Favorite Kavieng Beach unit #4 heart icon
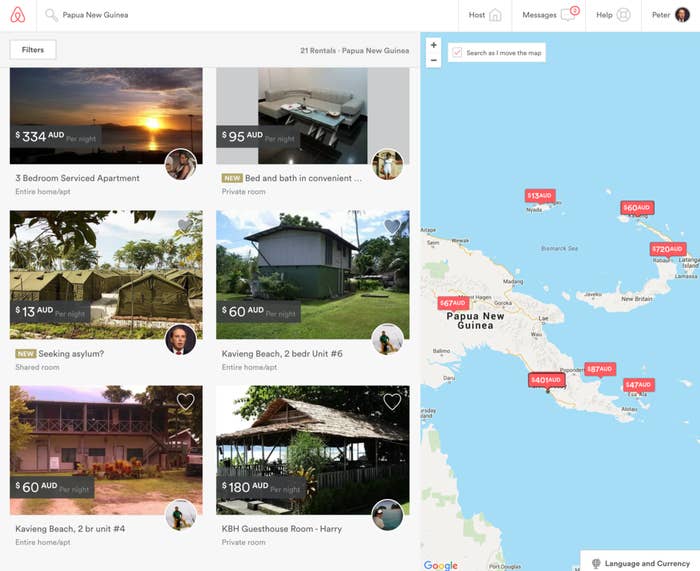 click(x=186, y=402)
